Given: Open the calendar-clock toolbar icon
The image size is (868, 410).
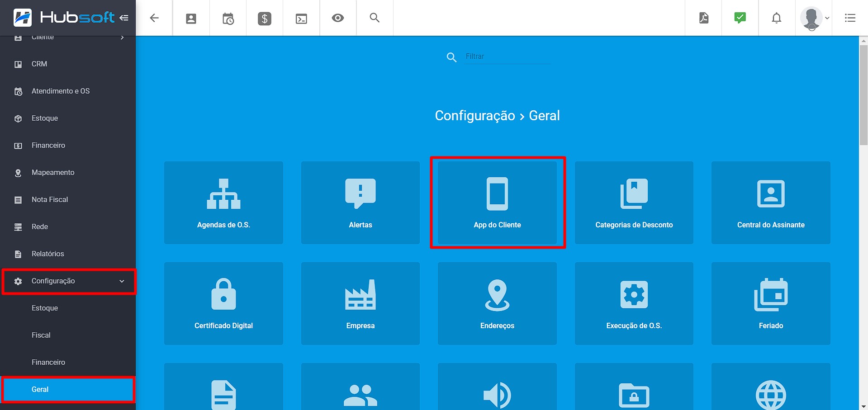Looking at the screenshot, I should (x=228, y=19).
